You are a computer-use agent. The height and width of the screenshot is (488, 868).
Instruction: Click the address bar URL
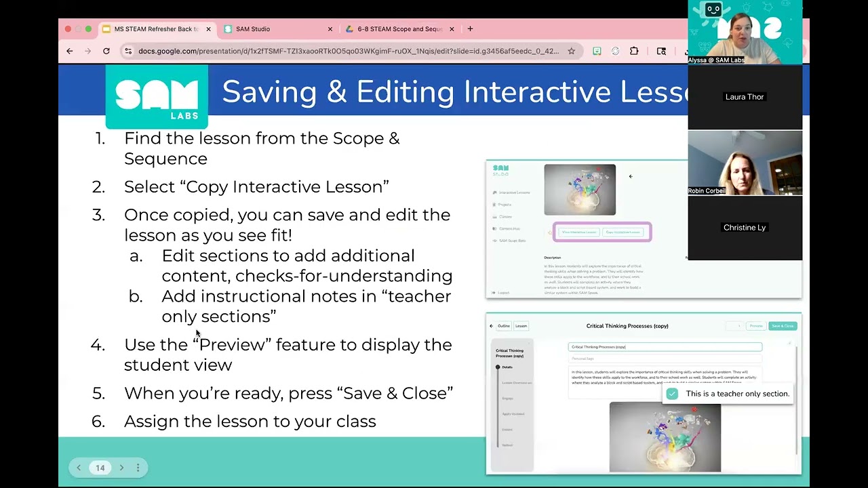pos(349,51)
